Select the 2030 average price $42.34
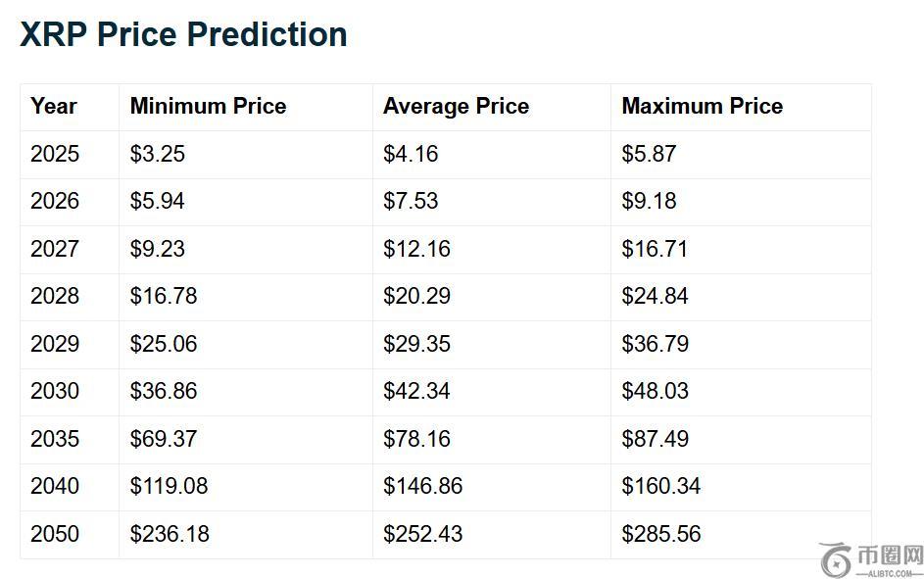Viewport: 924px width, 579px height. pos(416,391)
